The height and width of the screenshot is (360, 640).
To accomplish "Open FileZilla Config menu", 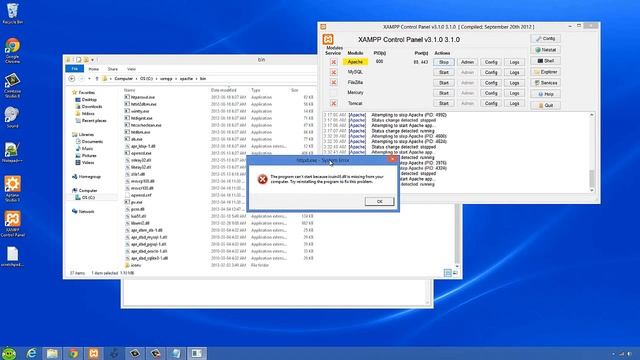I will (x=491, y=83).
